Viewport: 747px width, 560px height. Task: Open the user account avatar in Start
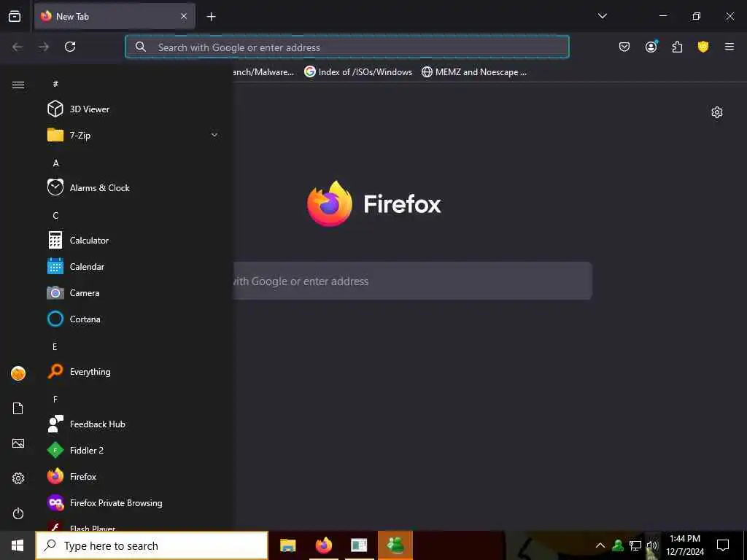click(x=18, y=373)
